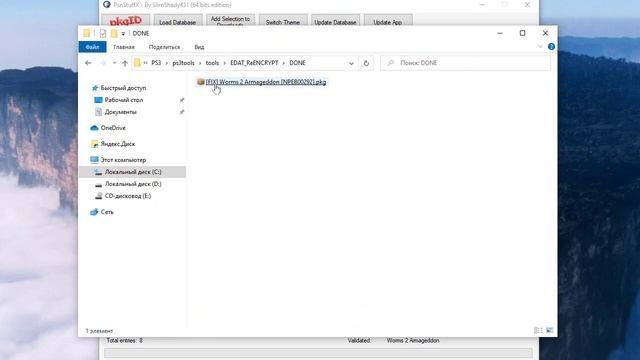Click the pkg file's package icon
This screenshot has height=360, width=640.
point(200,82)
